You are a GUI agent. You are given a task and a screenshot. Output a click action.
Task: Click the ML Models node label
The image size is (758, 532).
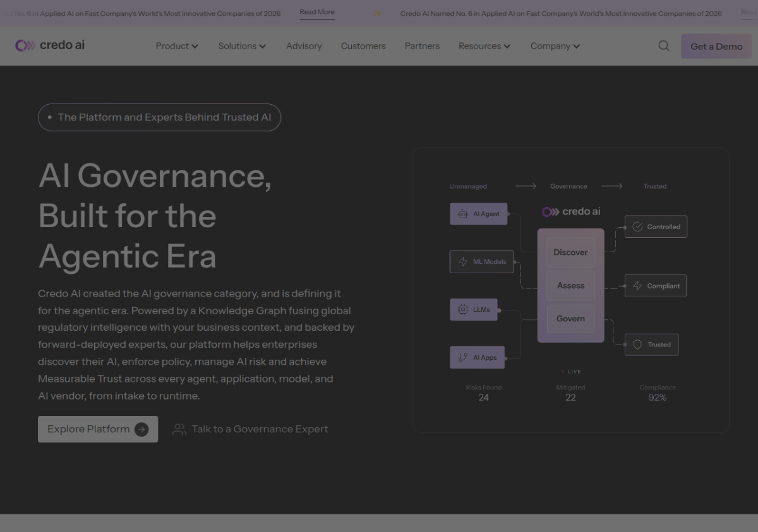(x=490, y=262)
